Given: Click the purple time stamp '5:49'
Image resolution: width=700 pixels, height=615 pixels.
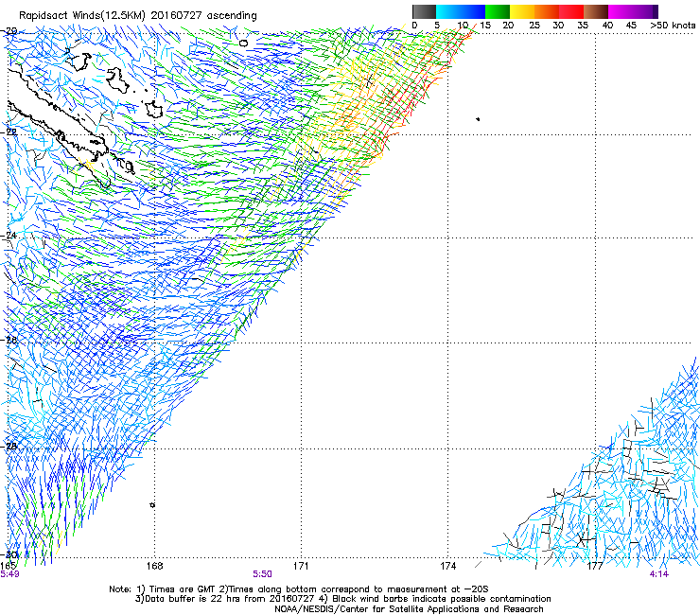Looking at the screenshot, I should pos(9,574).
